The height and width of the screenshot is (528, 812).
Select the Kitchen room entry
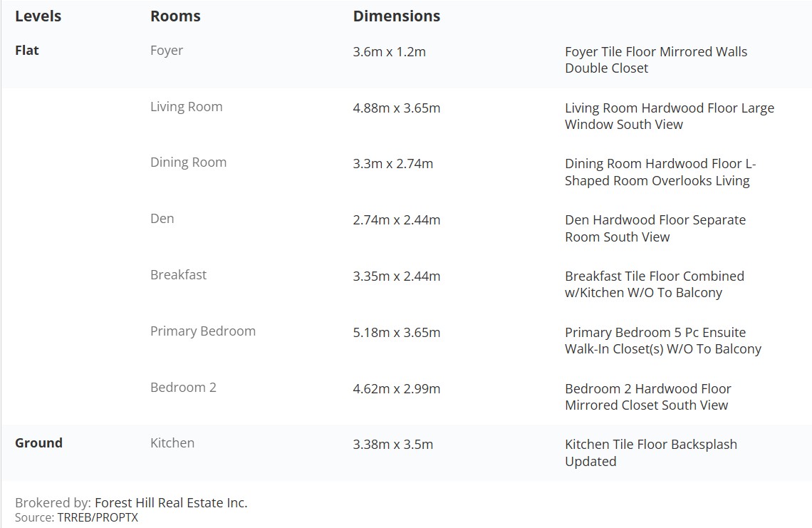pyautogui.click(x=172, y=443)
